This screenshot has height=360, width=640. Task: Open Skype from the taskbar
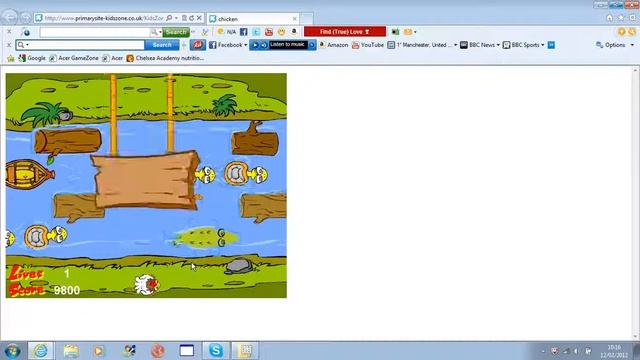[x=216, y=351]
